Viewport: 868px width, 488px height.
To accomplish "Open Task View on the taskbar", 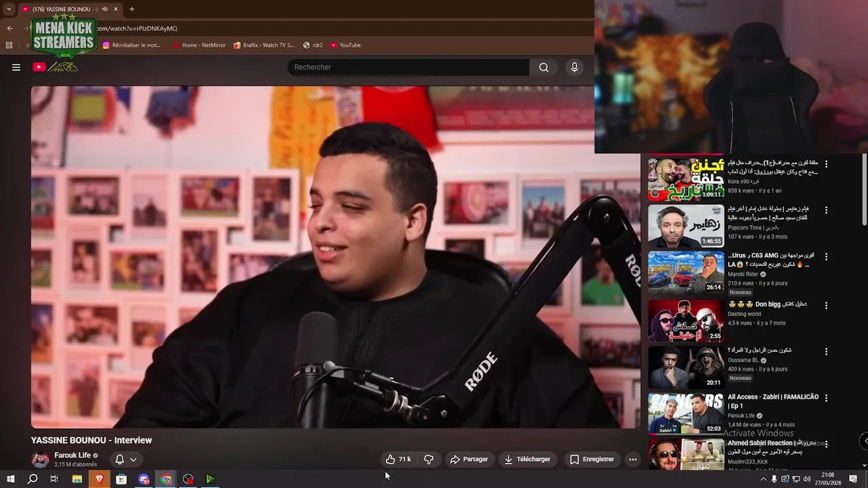I will click(x=54, y=479).
